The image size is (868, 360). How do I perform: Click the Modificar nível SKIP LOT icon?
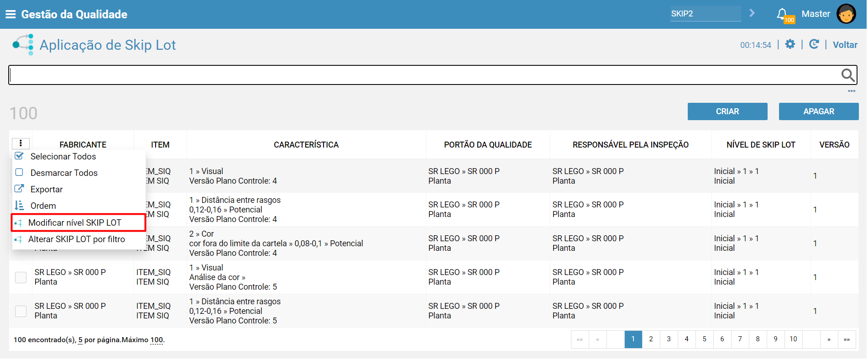[18, 223]
